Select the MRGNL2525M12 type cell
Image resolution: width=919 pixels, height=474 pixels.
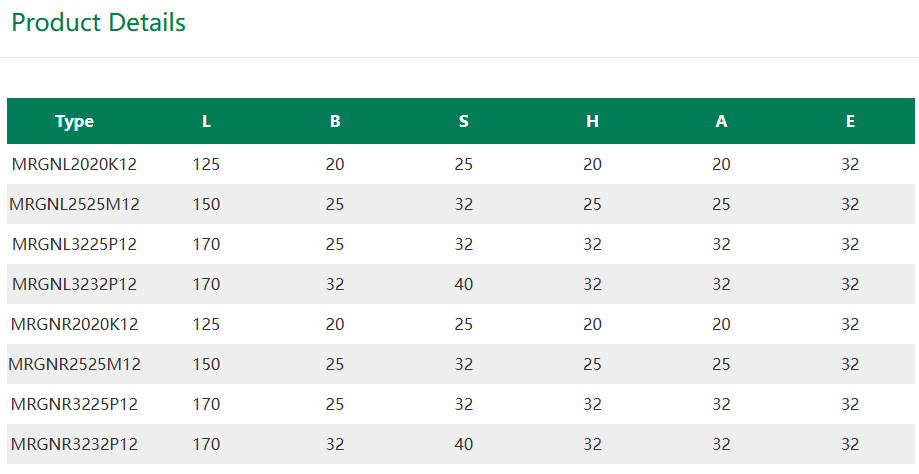coord(74,204)
